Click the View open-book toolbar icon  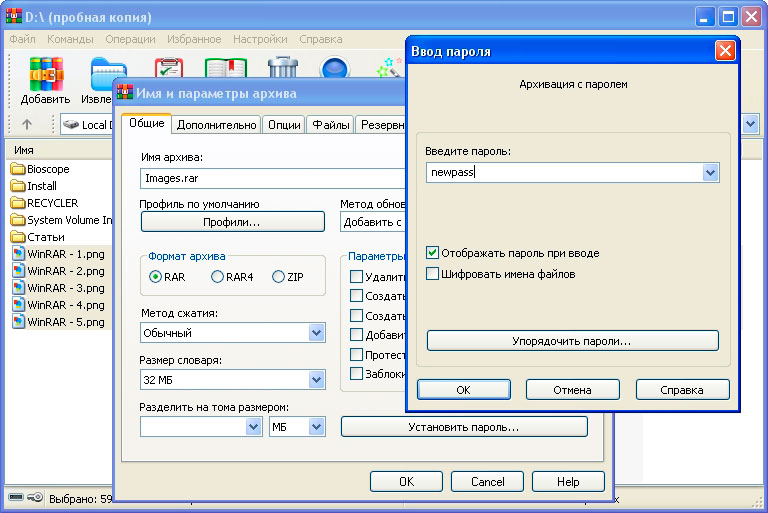coord(226,68)
